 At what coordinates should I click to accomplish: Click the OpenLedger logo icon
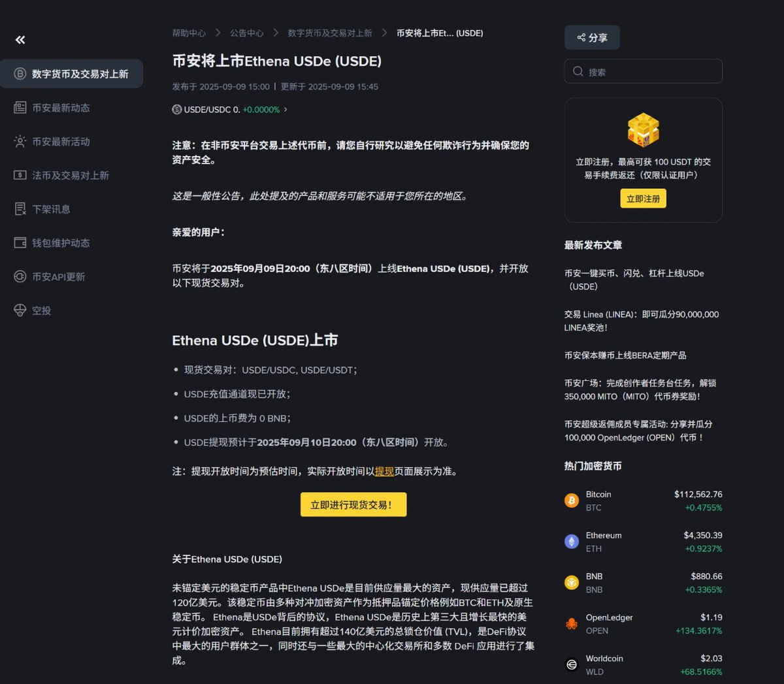572,624
